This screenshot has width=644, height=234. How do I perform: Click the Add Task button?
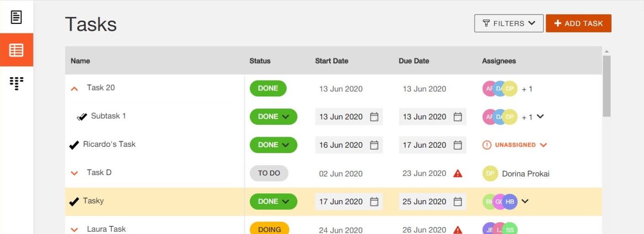tap(578, 23)
